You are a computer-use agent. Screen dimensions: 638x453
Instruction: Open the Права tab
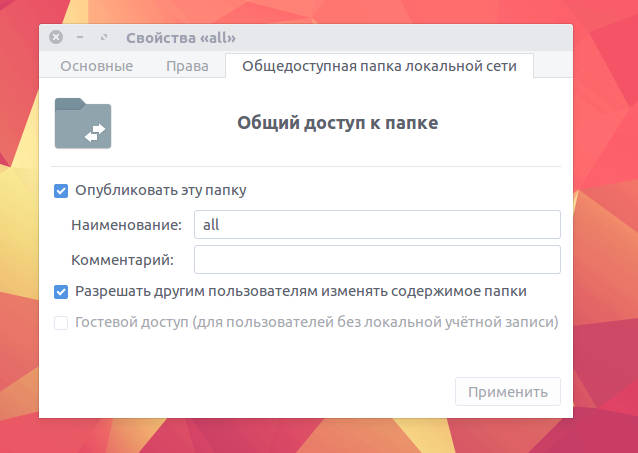(x=187, y=66)
